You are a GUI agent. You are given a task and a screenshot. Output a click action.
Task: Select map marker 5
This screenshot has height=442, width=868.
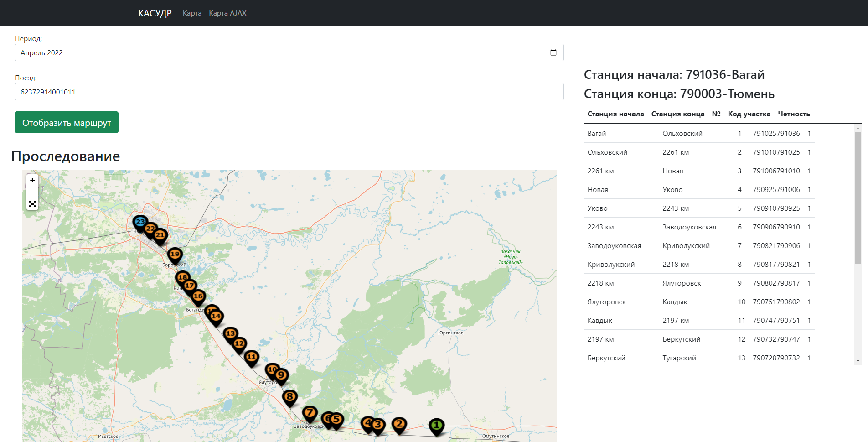point(336,420)
